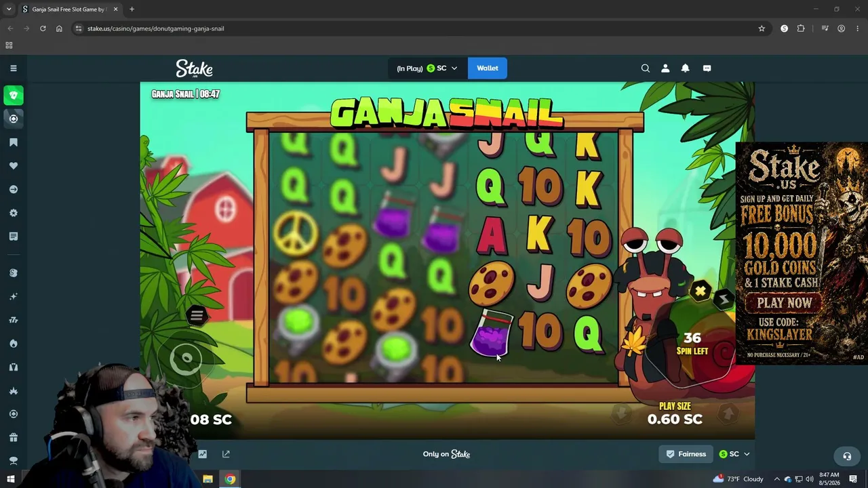Viewport: 868px width, 488px height.
Task: Open the Ganja Snail game hamburger menu
Action: tap(197, 315)
